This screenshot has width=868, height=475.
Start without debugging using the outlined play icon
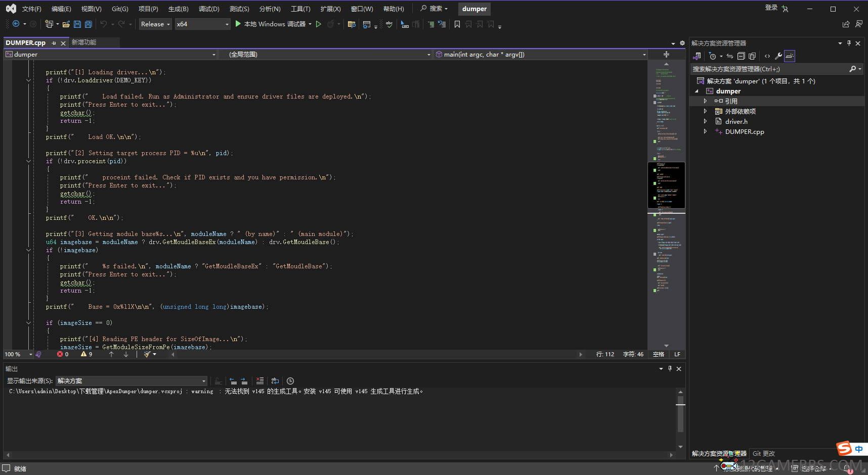pyautogui.click(x=319, y=24)
